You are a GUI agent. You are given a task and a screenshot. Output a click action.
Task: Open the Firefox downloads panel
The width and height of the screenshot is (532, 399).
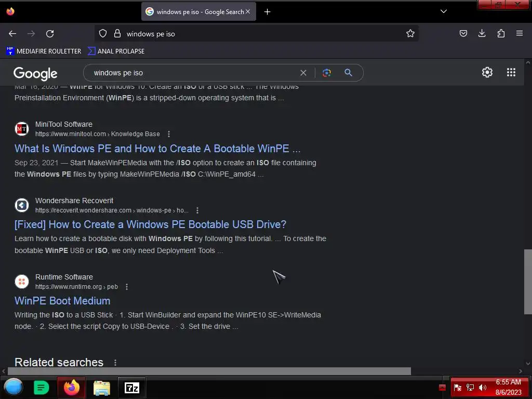[482, 33]
